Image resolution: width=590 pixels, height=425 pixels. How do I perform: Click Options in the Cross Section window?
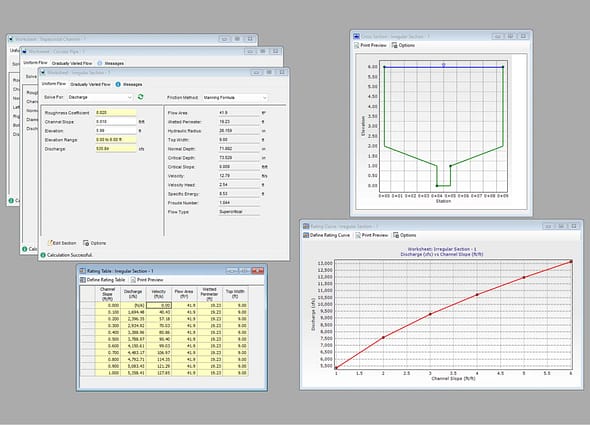click(x=403, y=45)
